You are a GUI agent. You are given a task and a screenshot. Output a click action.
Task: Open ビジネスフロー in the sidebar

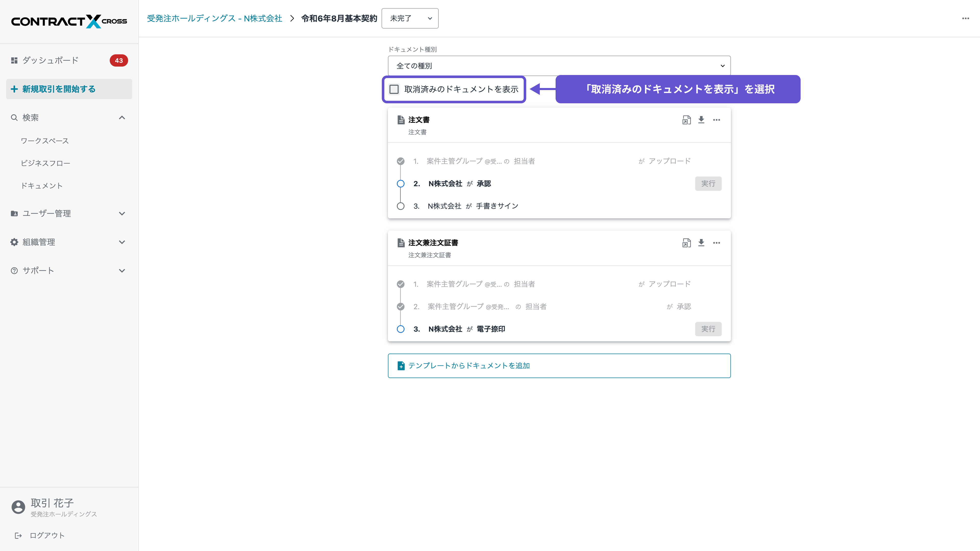point(46,163)
